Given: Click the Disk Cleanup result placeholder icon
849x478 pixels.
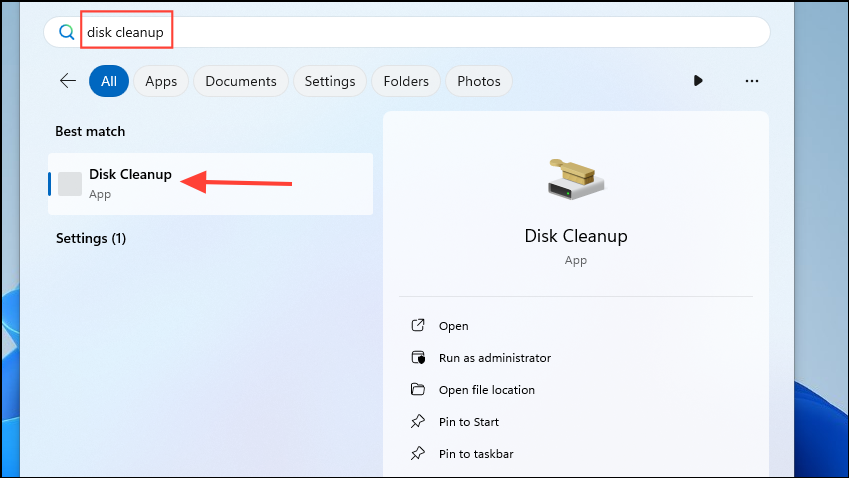Looking at the screenshot, I should [70, 184].
